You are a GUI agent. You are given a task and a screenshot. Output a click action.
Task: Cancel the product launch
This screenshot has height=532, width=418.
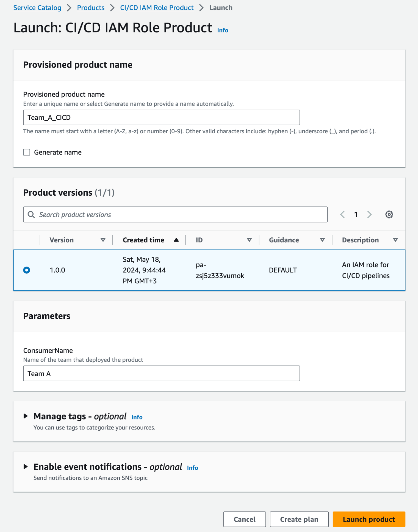pos(244,519)
